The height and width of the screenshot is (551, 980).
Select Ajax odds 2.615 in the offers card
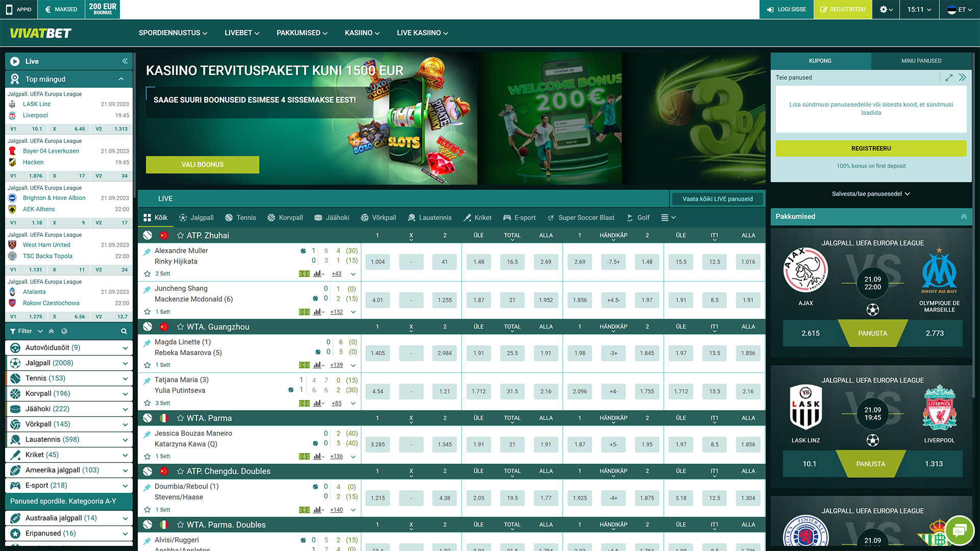(x=811, y=333)
